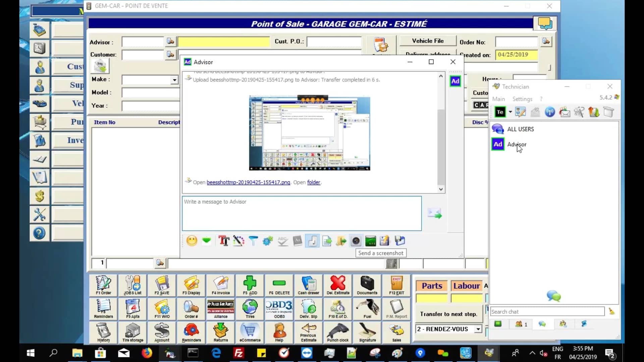Open F4 Invoice in GEM-CAR
644x362 pixels.
click(x=220, y=285)
